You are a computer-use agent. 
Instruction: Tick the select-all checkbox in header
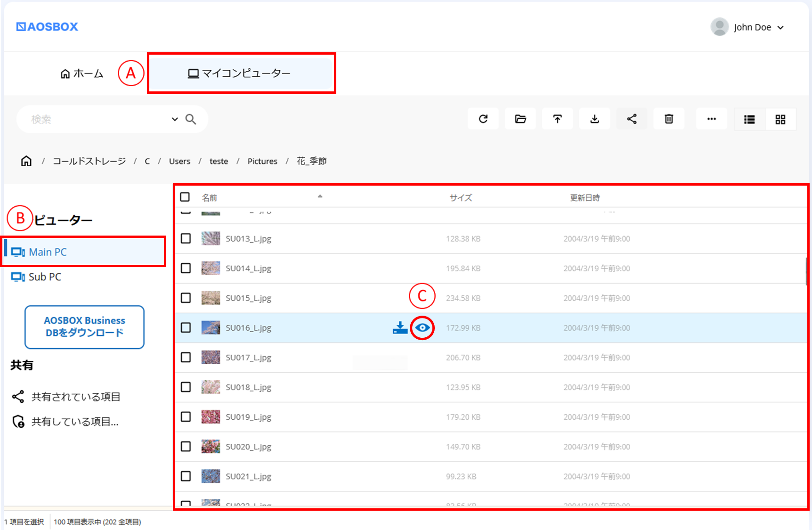[x=185, y=197]
